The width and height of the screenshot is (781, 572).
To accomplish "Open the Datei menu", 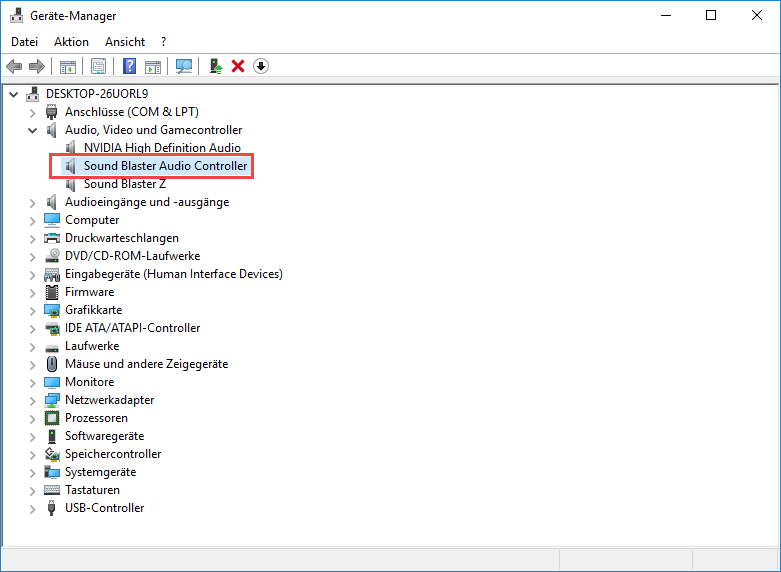I will 24,42.
